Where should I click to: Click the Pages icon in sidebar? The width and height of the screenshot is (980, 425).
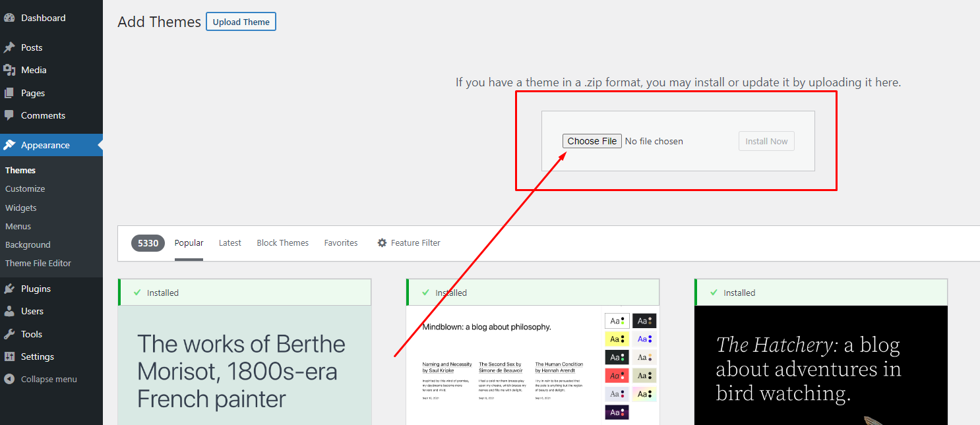coord(9,93)
